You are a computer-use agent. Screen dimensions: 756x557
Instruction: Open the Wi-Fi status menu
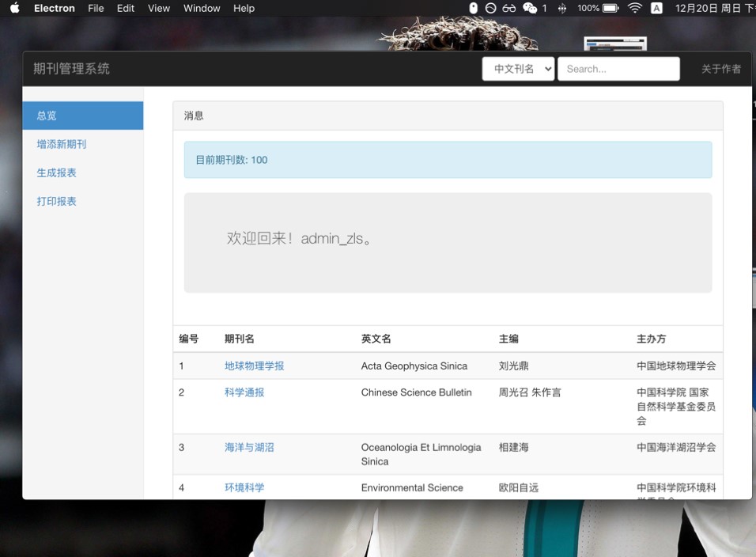pos(634,8)
